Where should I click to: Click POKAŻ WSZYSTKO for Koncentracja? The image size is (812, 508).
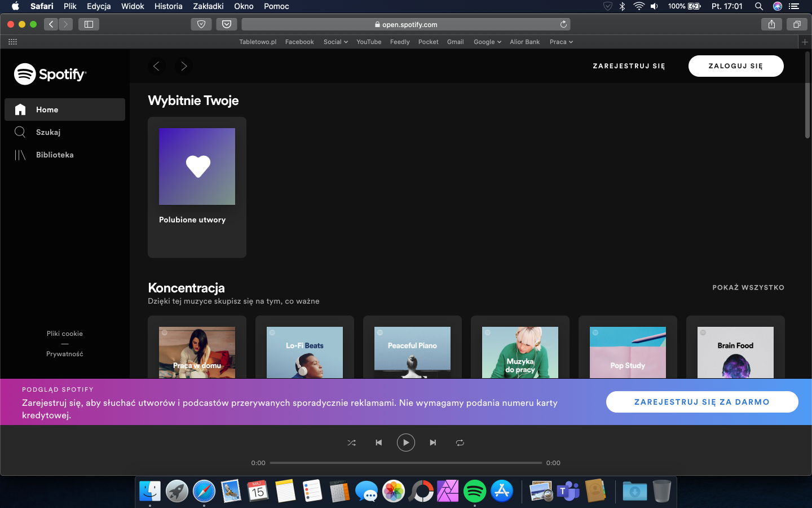point(748,287)
